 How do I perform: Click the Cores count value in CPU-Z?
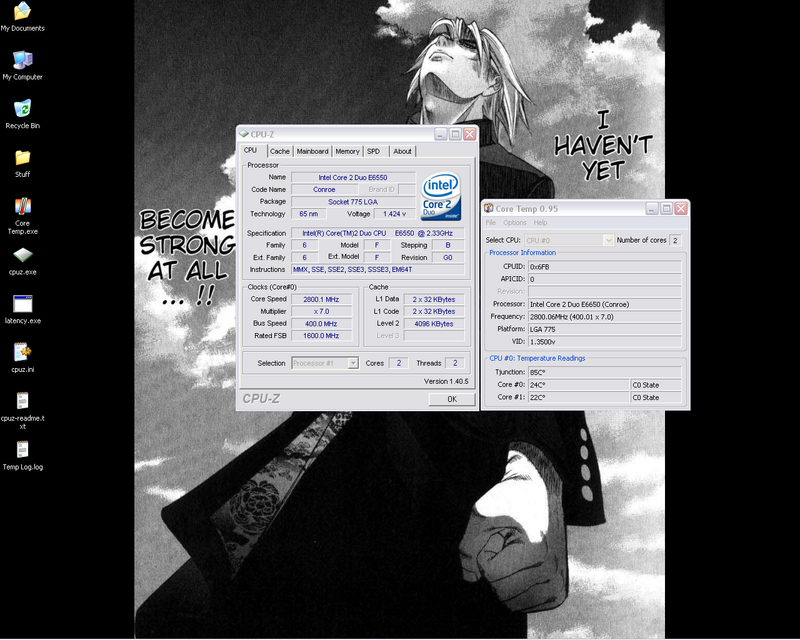tap(399, 363)
